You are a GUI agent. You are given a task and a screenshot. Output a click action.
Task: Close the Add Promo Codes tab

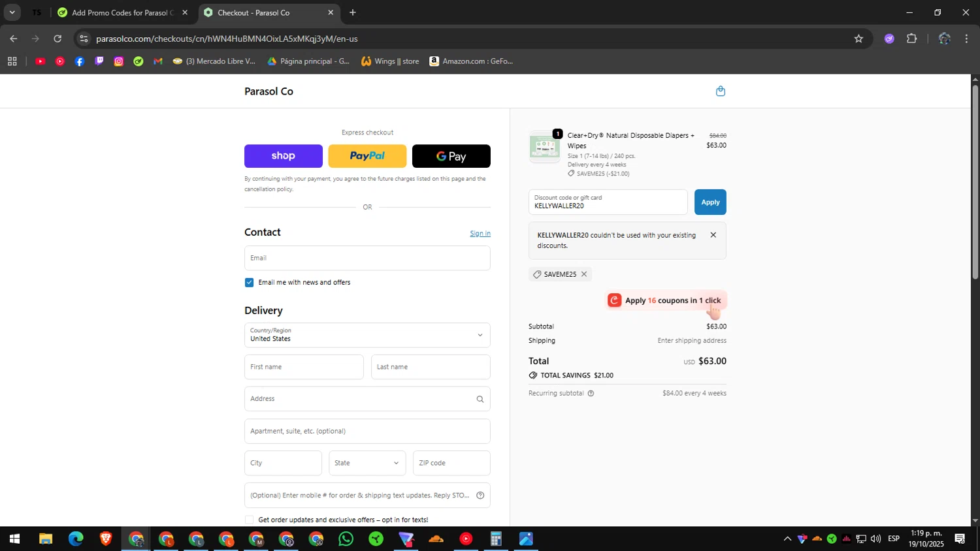click(185, 12)
